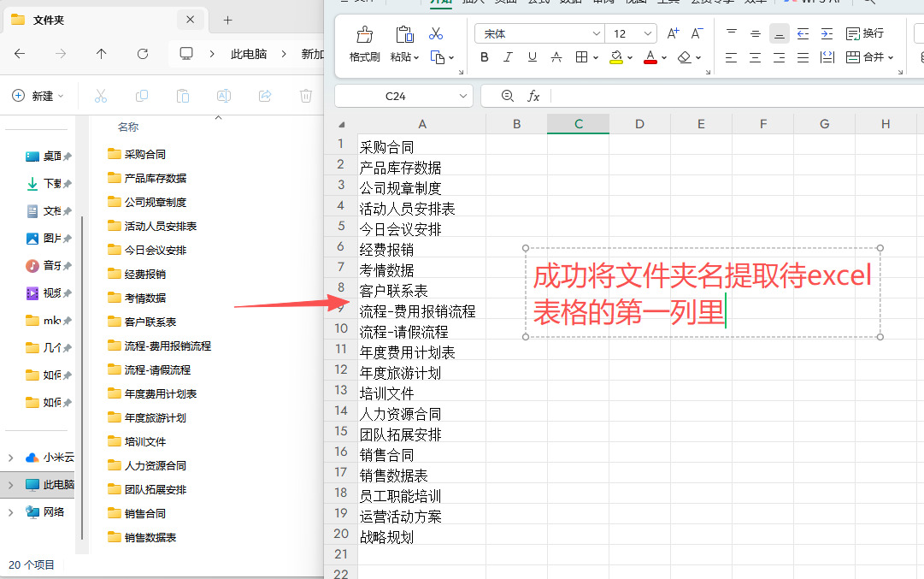The height and width of the screenshot is (579, 924).
Task: Open the paste options dropdown arrow
Action: click(416, 58)
